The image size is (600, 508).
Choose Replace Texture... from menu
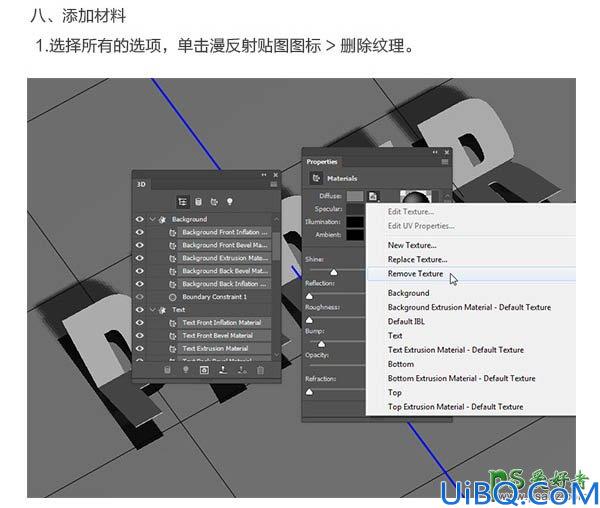tap(417, 259)
